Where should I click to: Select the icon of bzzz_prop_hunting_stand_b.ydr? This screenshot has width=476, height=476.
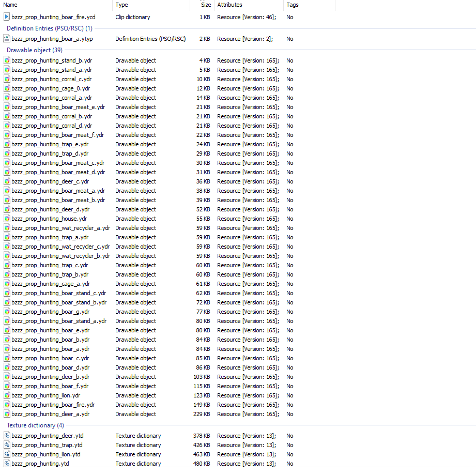point(7,60)
